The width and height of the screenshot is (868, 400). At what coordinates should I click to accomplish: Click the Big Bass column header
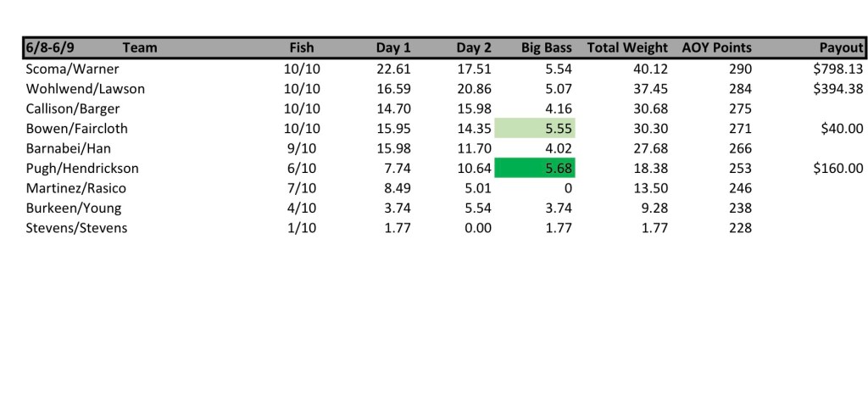click(547, 48)
